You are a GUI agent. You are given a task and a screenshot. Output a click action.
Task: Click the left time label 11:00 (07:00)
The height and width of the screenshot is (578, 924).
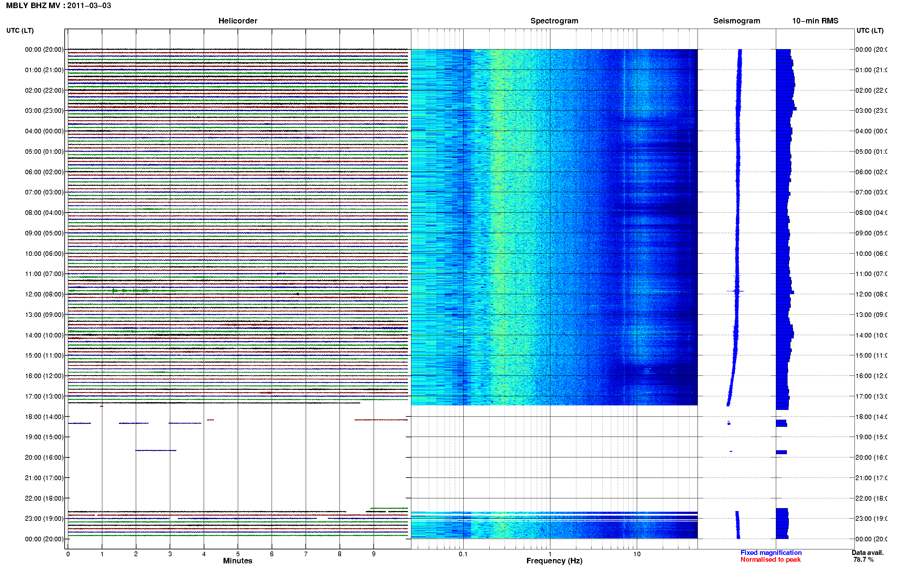pos(44,274)
